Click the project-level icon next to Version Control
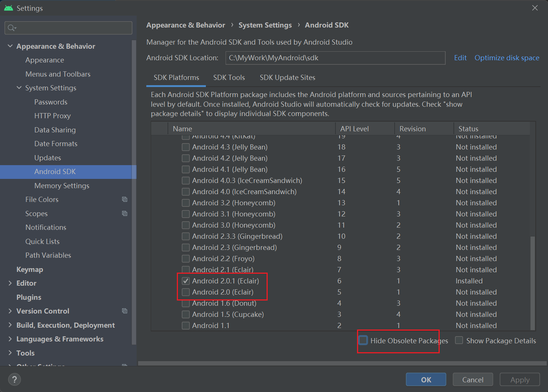548x392 pixels. click(124, 311)
